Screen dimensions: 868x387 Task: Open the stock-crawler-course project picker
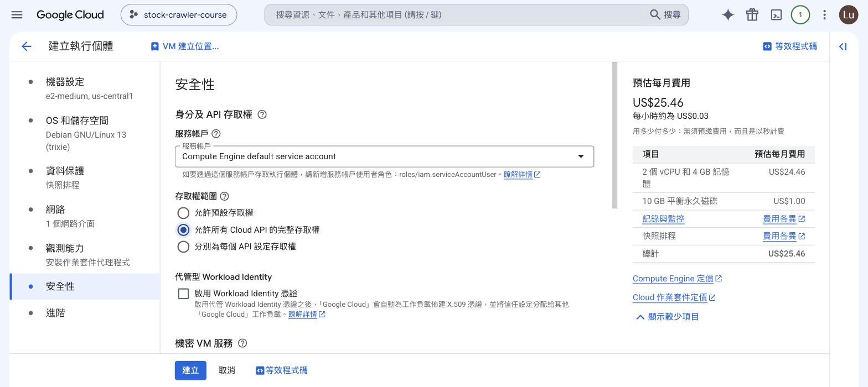179,15
